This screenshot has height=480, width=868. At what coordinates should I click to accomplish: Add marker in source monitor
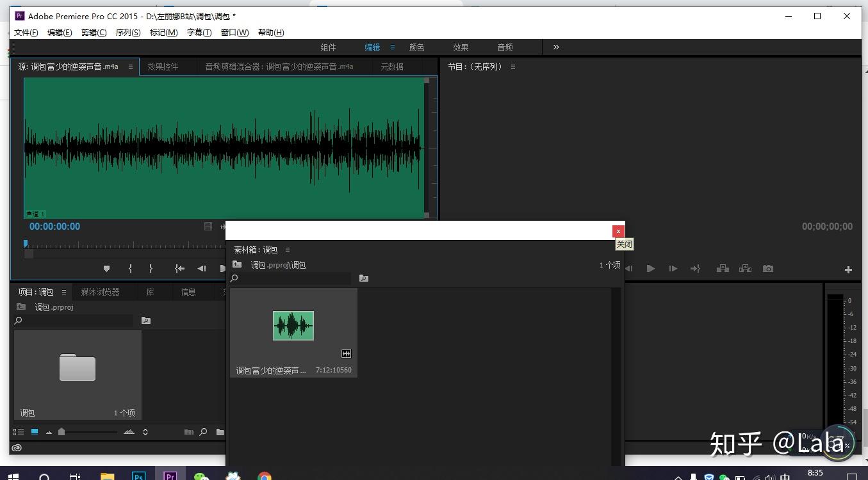point(106,269)
